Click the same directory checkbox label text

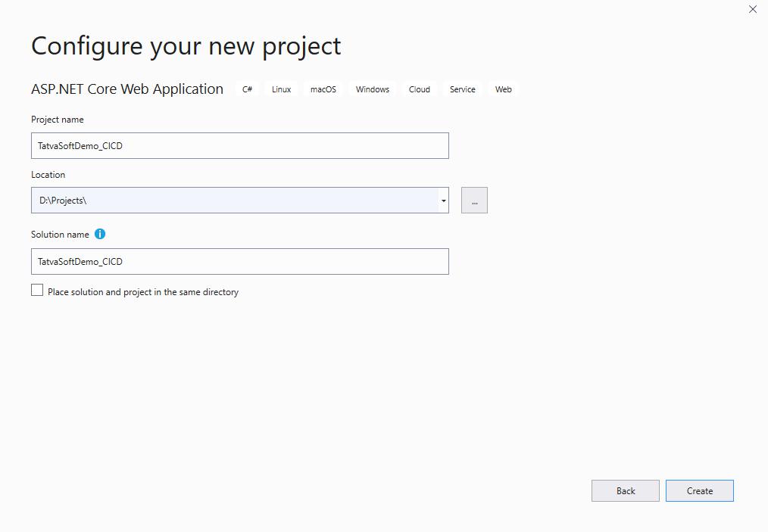(143, 292)
